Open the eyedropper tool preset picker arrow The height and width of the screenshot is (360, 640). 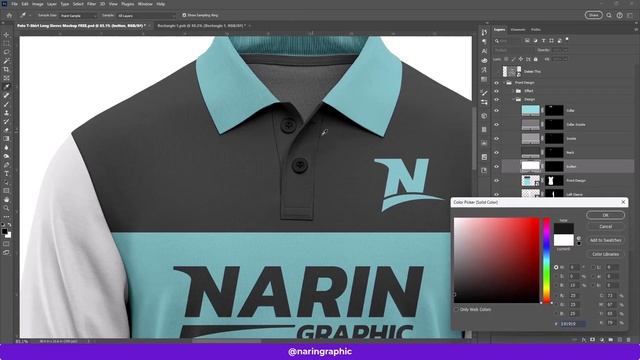pyautogui.click(x=29, y=16)
